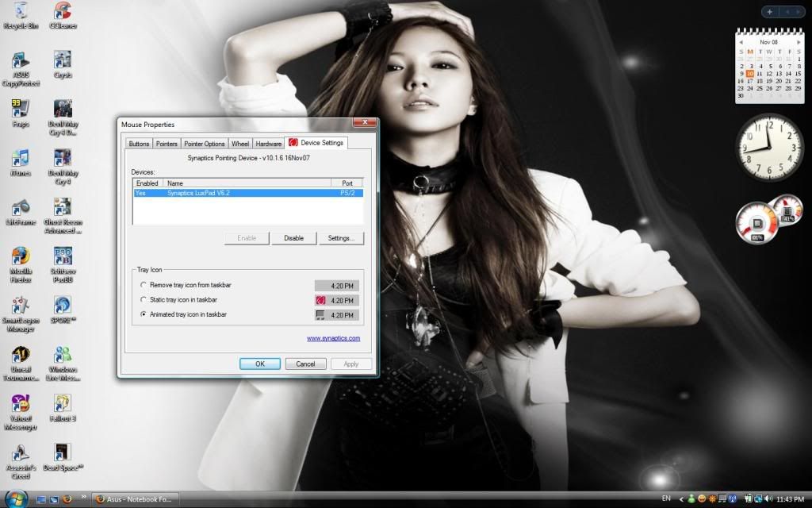812x508 pixels.
Task: Click the EN language indicator
Action: [666, 498]
